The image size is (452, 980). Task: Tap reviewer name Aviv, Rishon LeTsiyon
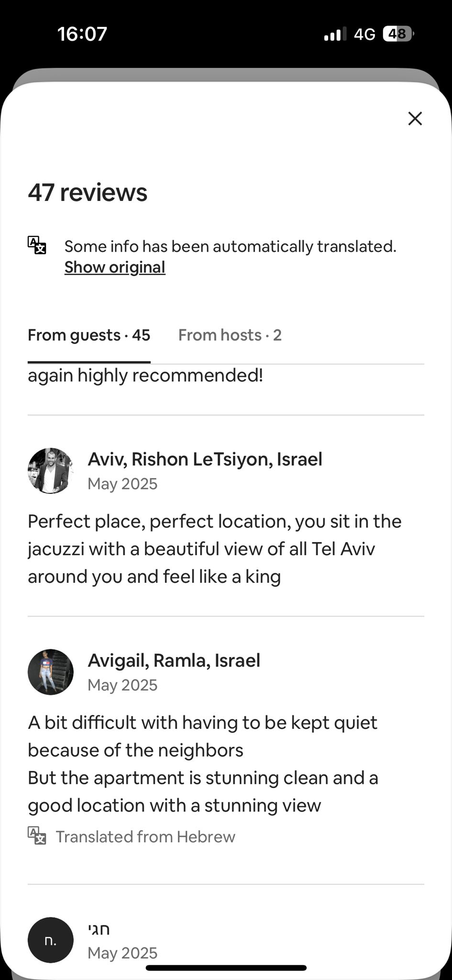tap(205, 459)
